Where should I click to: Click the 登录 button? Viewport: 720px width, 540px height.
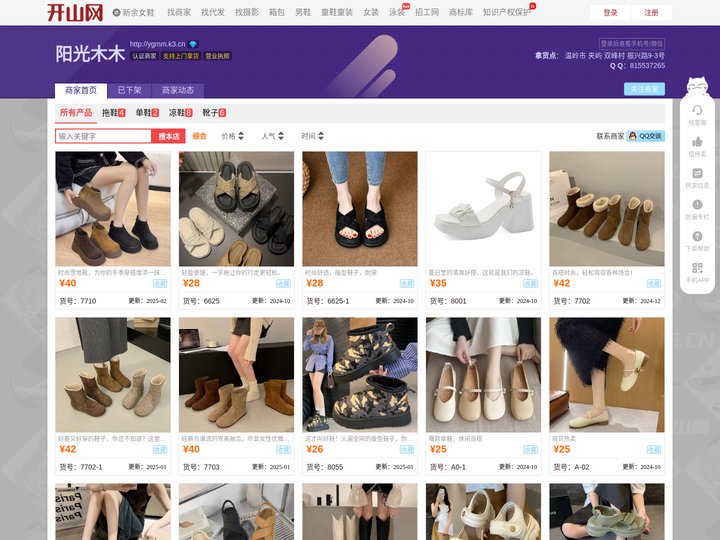point(610,12)
